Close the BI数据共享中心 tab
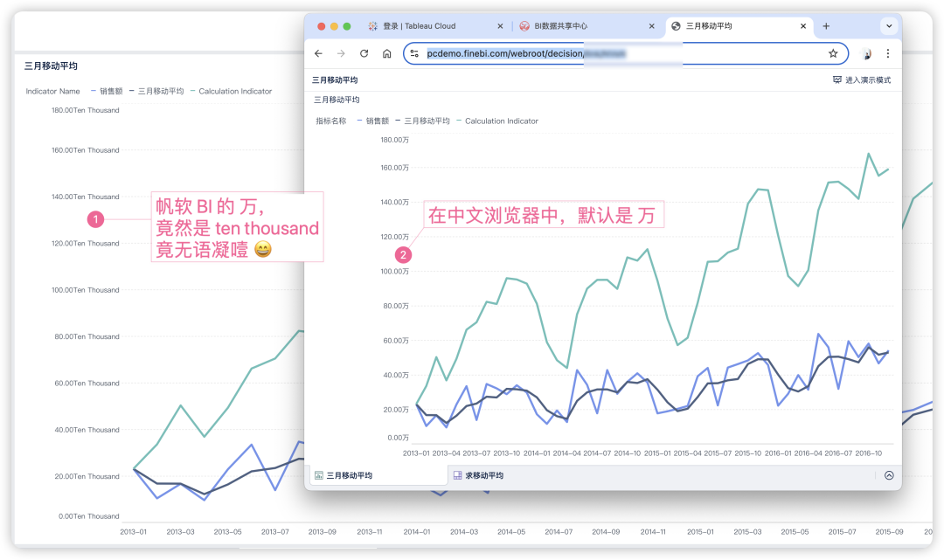Image resolution: width=944 pixels, height=560 pixels. pyautogui.click(x=651, y=26)
